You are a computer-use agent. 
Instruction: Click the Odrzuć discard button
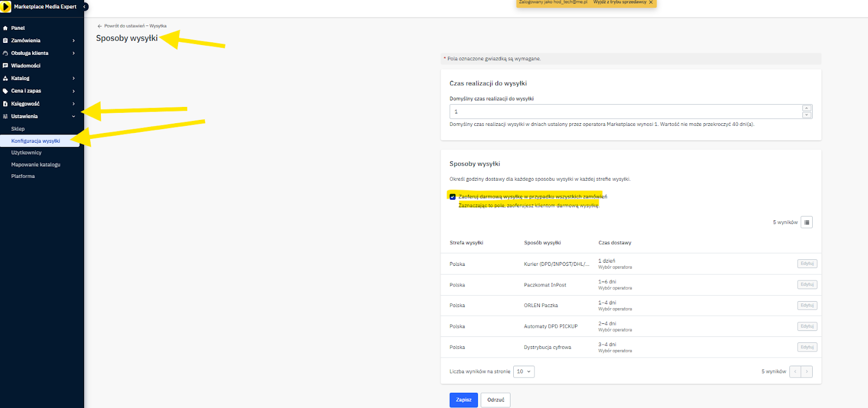[x=495, y=400]
